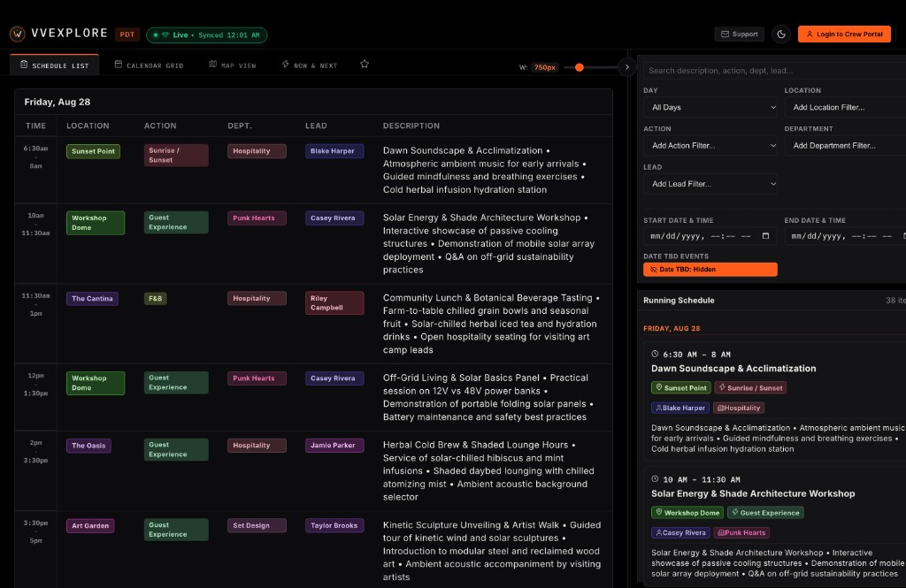Focus the search description input field

774,71
